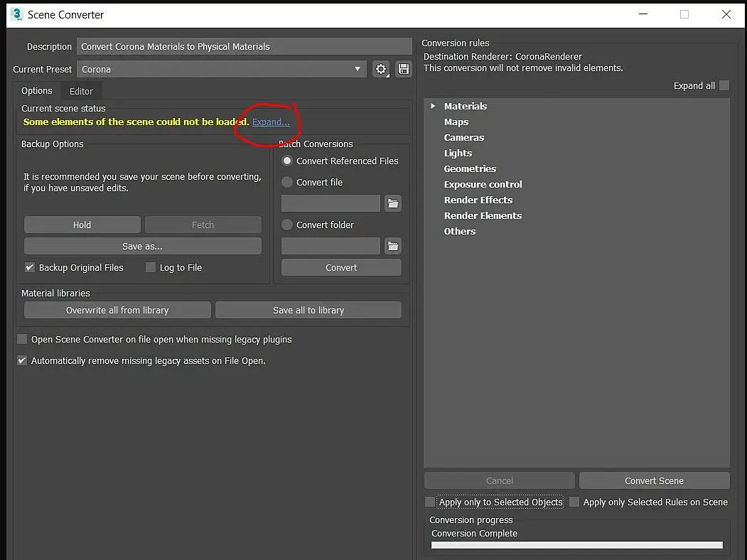Image resolution: width=747 pixels, height=560 pixels.
Task: Select the Materials tree item
Action: (466, 106)
